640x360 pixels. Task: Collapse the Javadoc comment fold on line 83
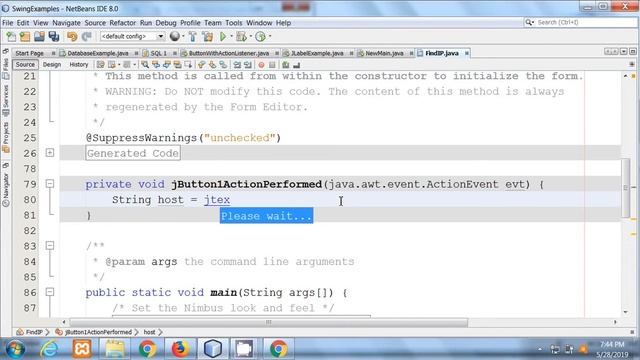click(x=50, y=245)
